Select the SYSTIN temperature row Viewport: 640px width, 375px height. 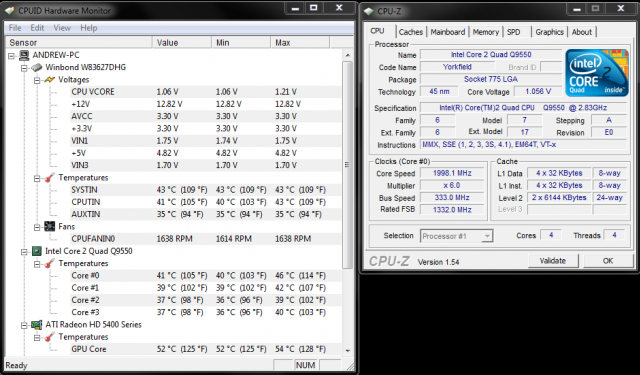click(x=205, y=190)
